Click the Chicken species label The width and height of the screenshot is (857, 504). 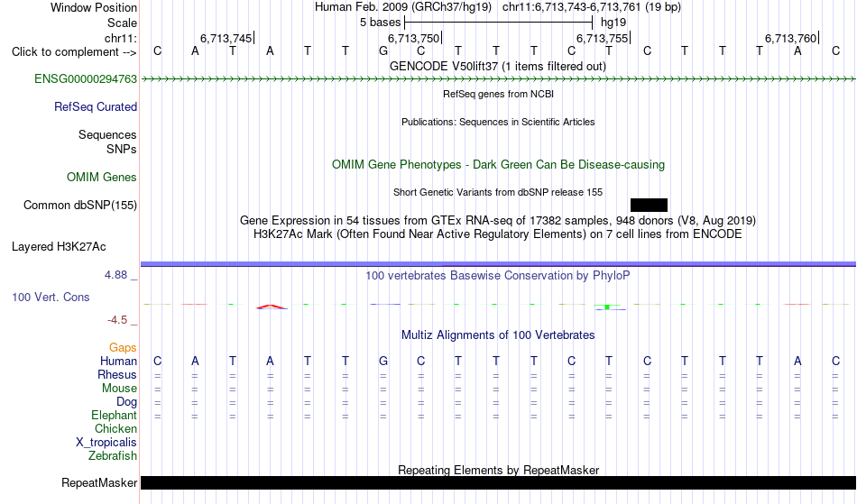click(115, 429)
